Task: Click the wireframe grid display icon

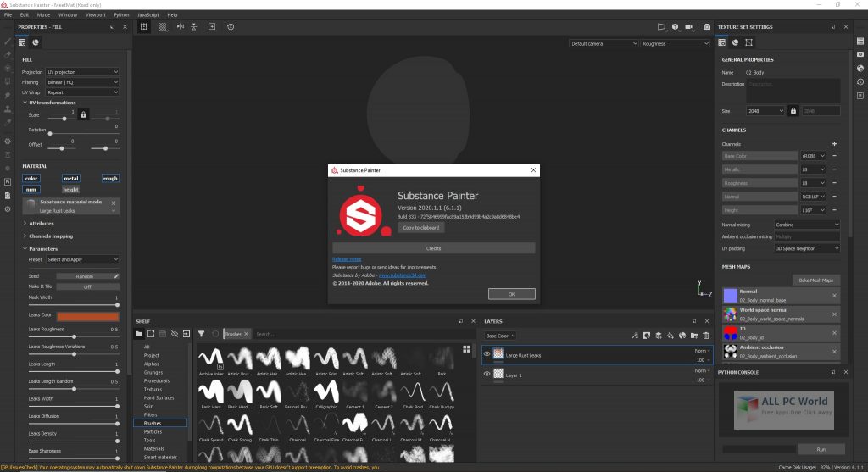Action: (x=162, y=26)
